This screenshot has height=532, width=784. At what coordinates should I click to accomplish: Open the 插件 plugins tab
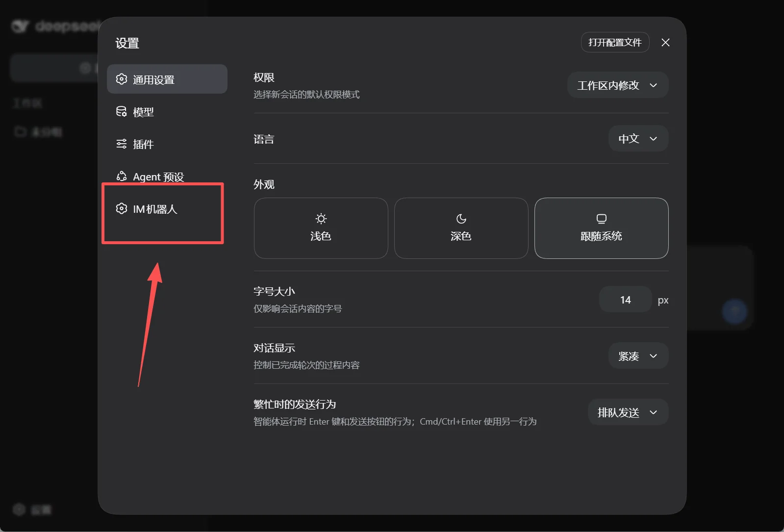167,144
